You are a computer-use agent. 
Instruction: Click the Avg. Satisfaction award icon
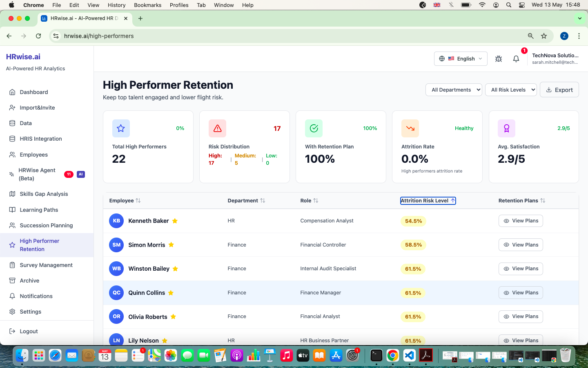click(506, 128)
